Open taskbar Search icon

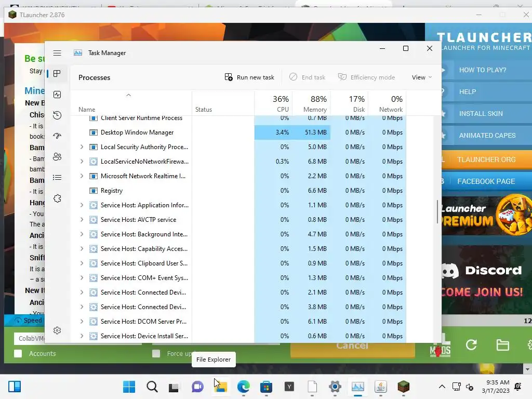click(152, 387)
